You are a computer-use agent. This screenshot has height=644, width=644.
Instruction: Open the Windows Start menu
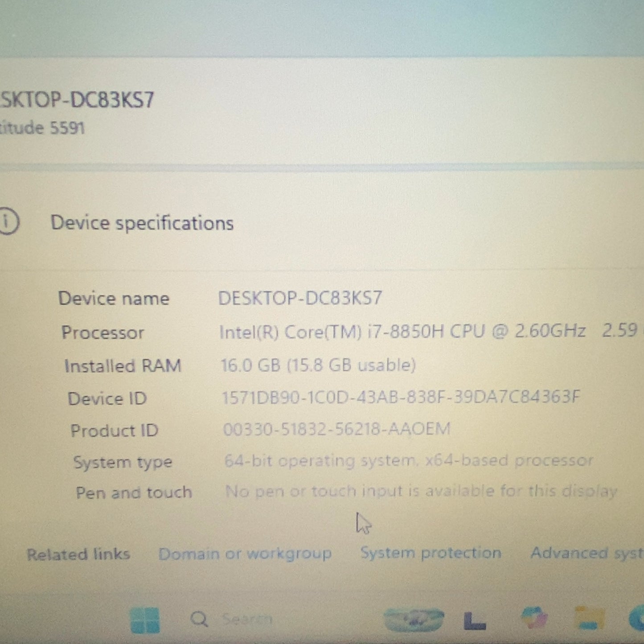point(145,619)
